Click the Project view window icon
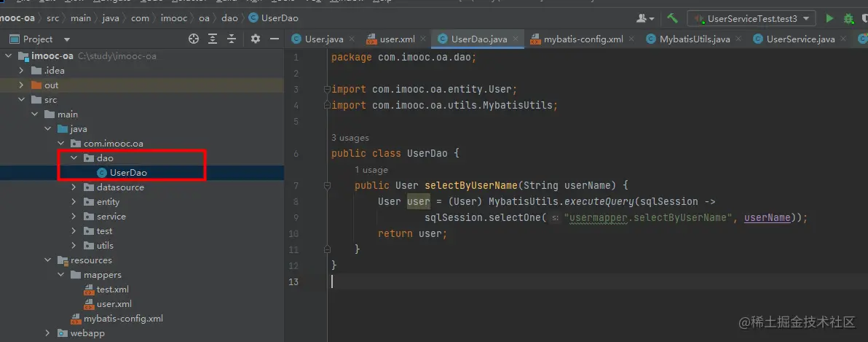Screen dimensions: 868x342 (x=15, y=39)
